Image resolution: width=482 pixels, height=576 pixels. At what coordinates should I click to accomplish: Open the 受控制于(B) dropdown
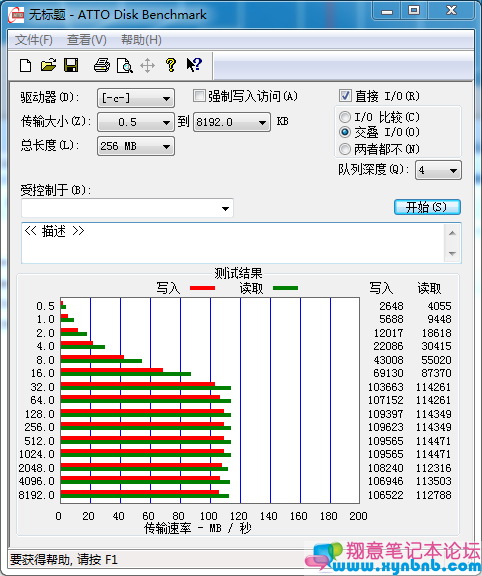[x=127, y=208]
